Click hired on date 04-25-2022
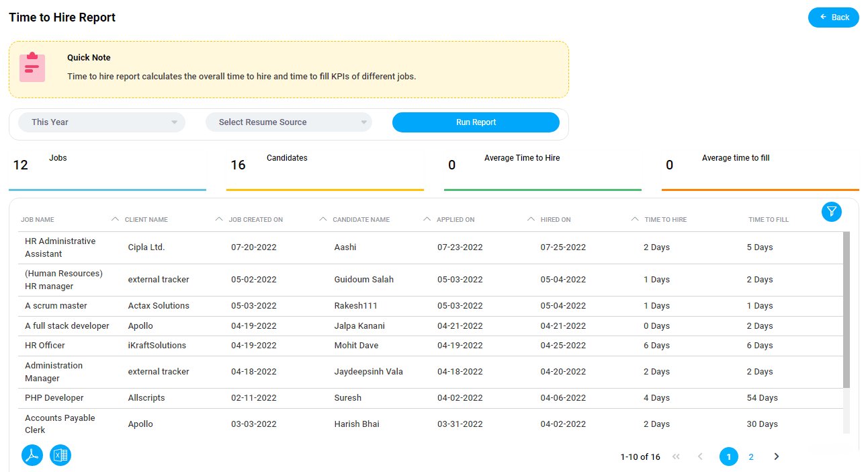 click(x=563, y=346)
